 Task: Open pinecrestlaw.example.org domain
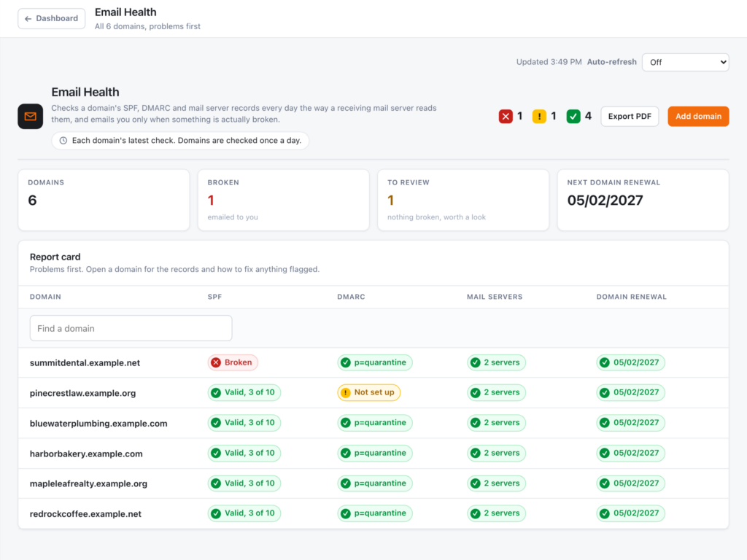click(x=83, y=393)
